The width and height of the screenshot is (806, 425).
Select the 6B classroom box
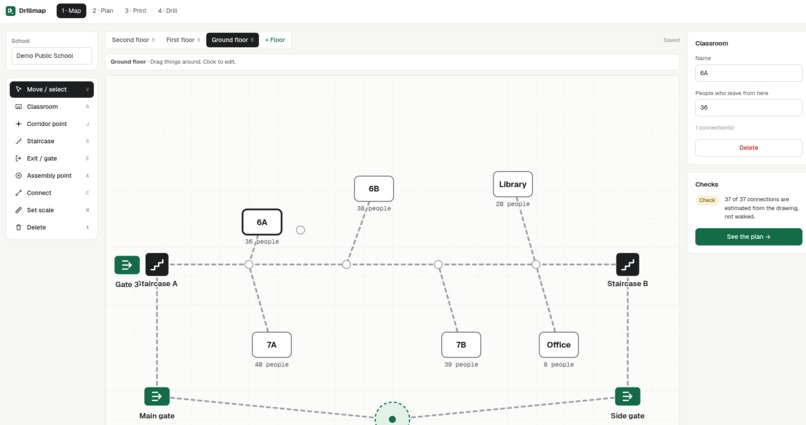coord(374,189)
